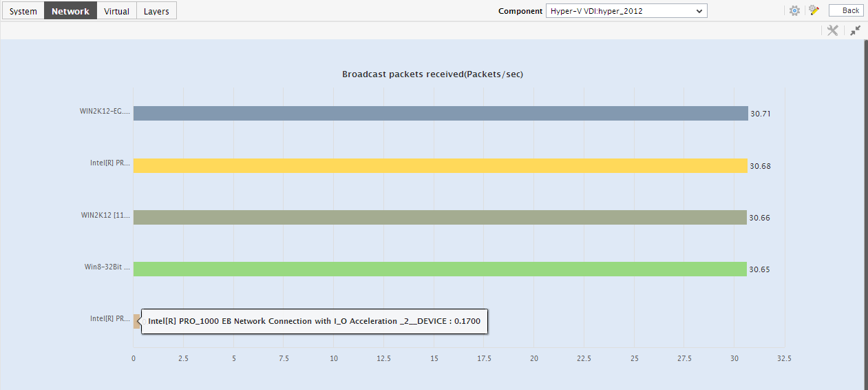Click the 30.71 value label
Image resolution: width=868 pixels, height=390 pixels.
point(761,114)
